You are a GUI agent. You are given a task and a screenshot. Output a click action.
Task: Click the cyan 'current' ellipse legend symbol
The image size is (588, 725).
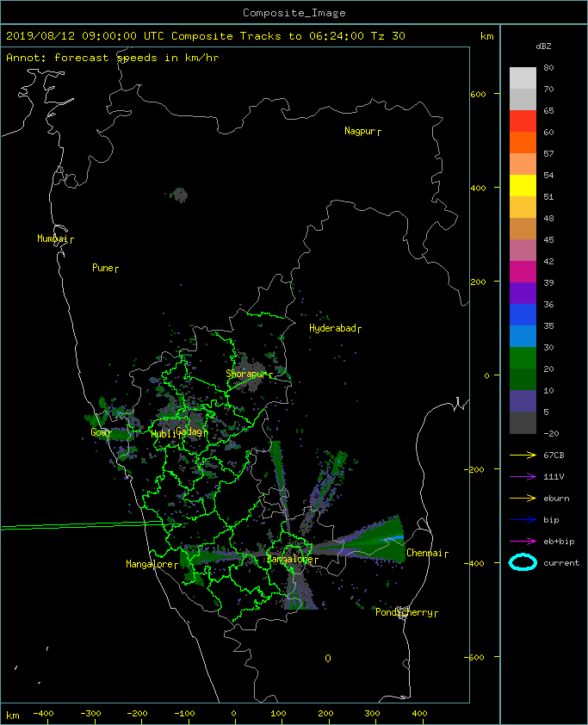pyautogui.click(x=523, y=562)
